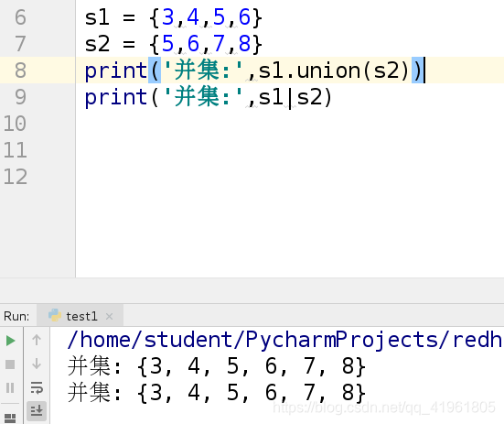Click the layout icon below Pause
The width and height of the screenshot is (504, 424).
tap(10, 418)
